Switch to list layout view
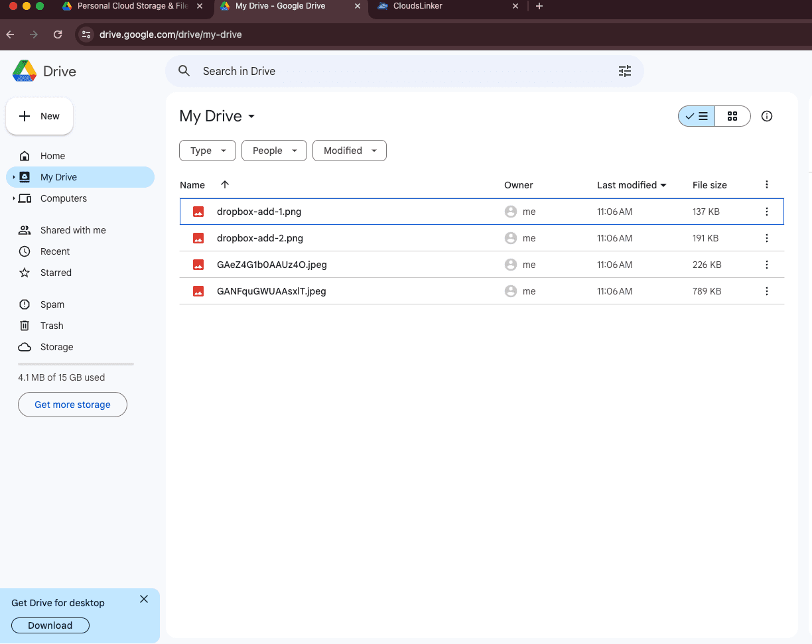Image resolution: width=812 pixels, height=644 pixels. coord(697,116)
